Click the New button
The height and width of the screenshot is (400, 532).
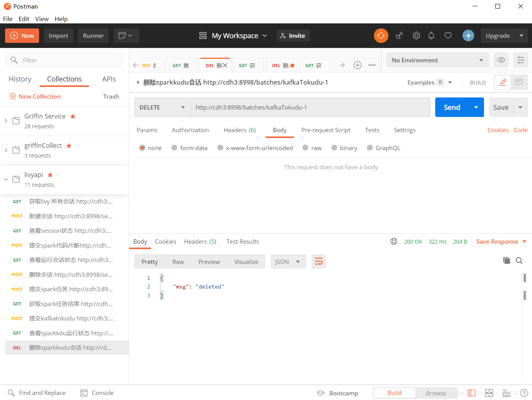coord(22,35)
